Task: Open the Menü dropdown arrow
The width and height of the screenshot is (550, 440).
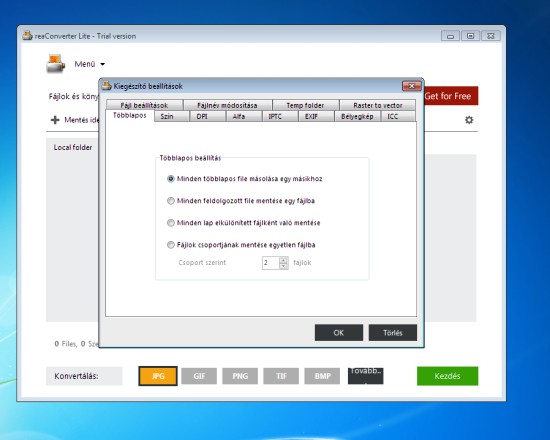Action: (102, 64)
